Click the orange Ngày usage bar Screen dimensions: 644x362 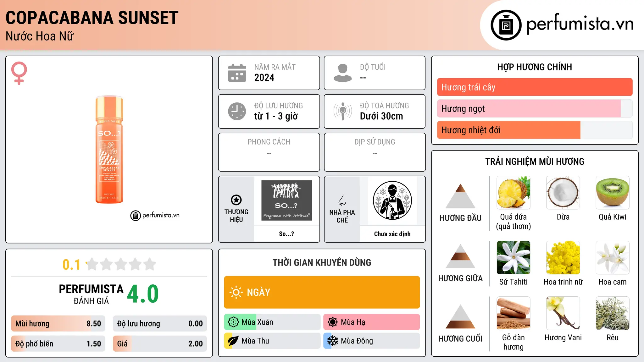pyautogui.click(x=322, y=292)
